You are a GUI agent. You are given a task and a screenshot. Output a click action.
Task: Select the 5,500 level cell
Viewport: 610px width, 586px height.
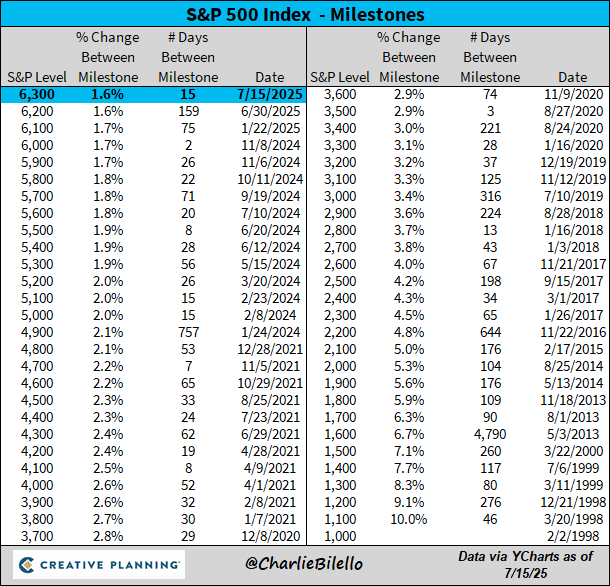tap(37, 230)
